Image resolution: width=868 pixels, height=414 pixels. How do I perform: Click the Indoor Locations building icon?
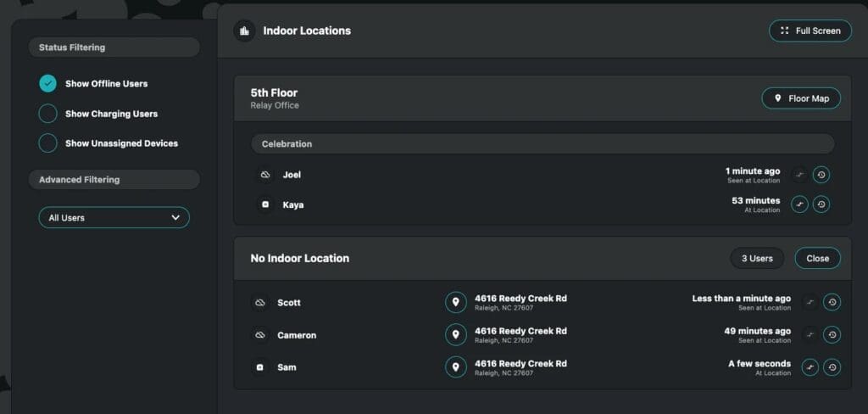[x=244, y=31]
